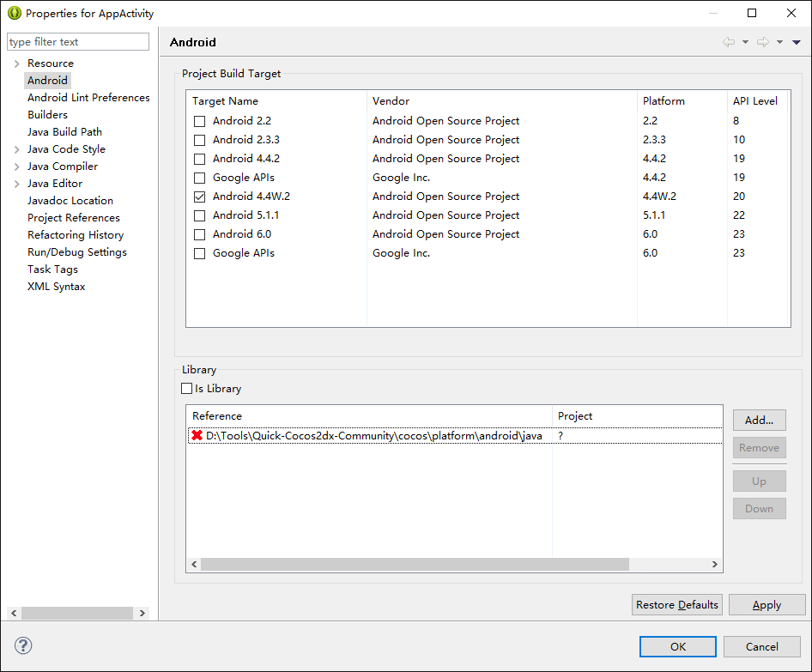Click the library list scroll left arrow
This screenshot has height=672, width=812.
point(194,565)
